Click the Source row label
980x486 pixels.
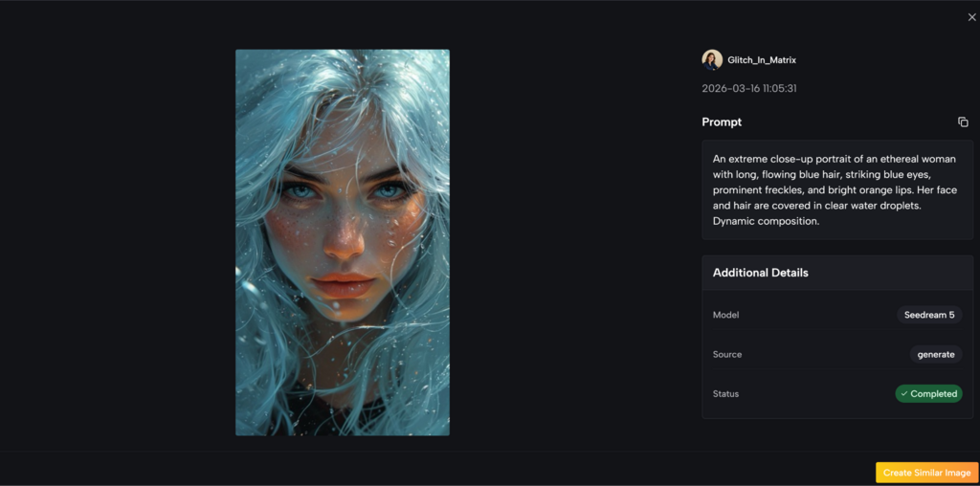click(727, 355)
